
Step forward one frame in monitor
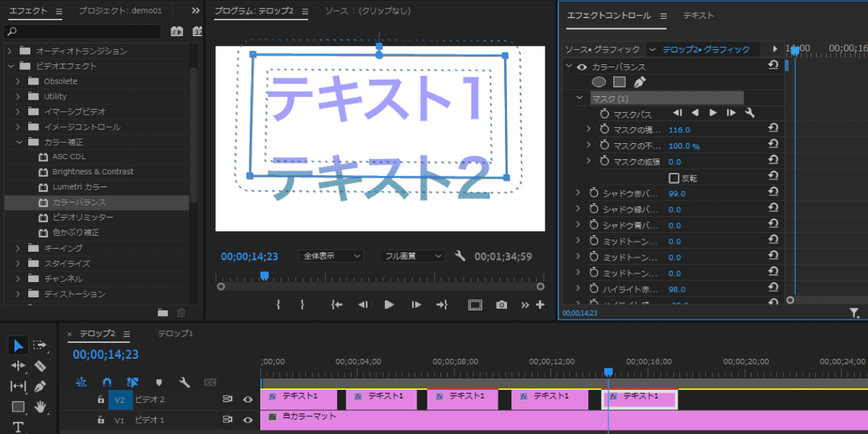[416, 305]
